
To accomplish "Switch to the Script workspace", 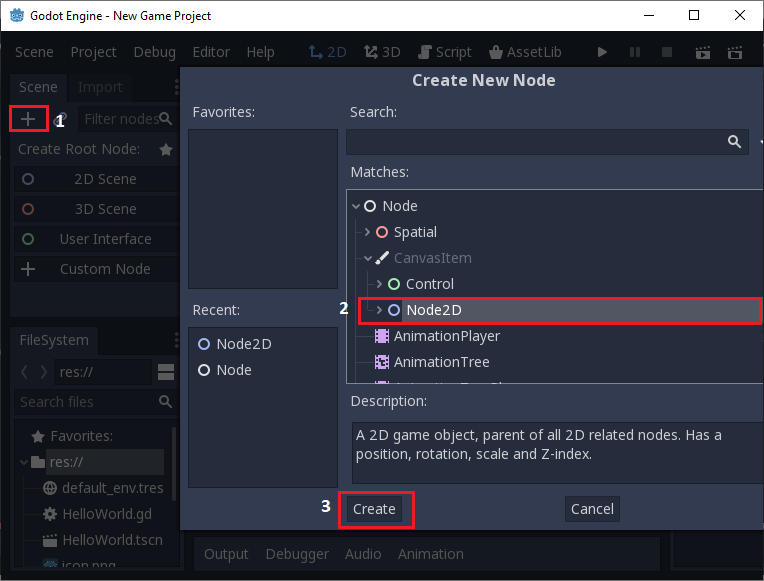I will (x=444, y=52).
